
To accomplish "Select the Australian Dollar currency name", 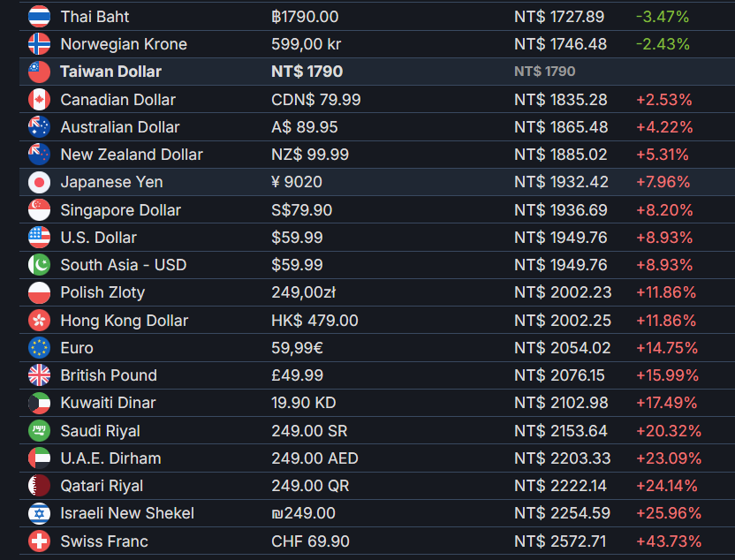I will pyautogui.click(x=120, y=127).
